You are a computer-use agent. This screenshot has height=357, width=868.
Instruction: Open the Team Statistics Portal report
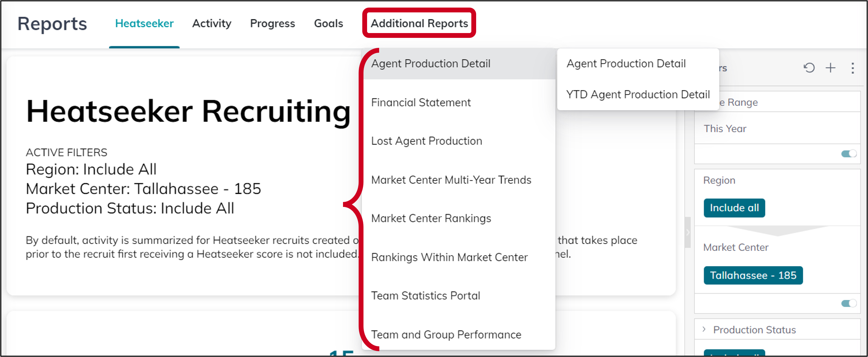coord(426,295)
